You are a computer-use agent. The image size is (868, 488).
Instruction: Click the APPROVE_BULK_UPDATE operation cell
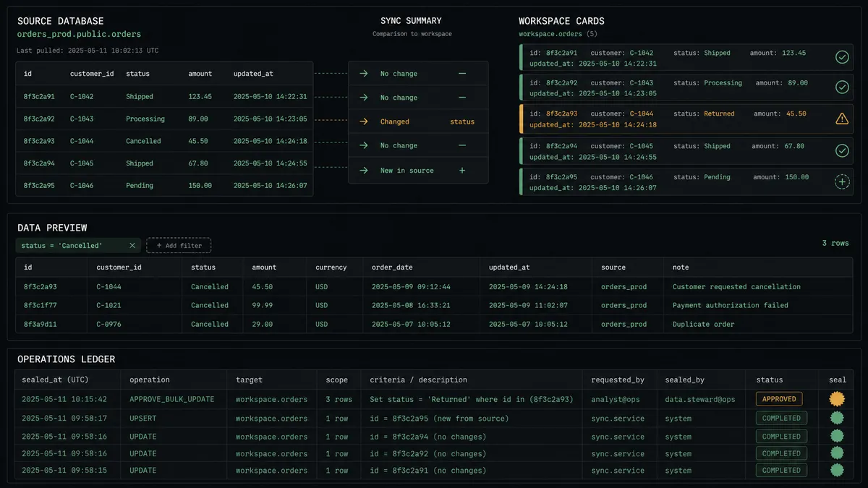tap(172, 399)
